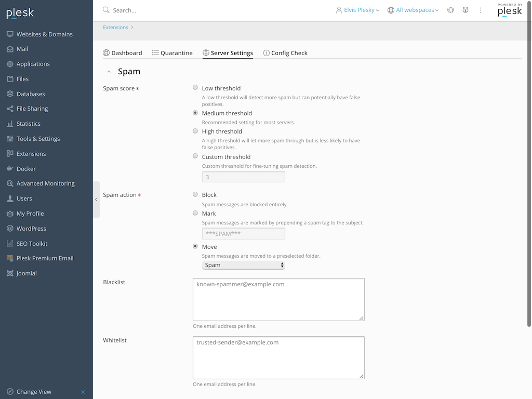Launch the Joomla! extension
This screenshot has width=532, height=399.
pos(25,273)
